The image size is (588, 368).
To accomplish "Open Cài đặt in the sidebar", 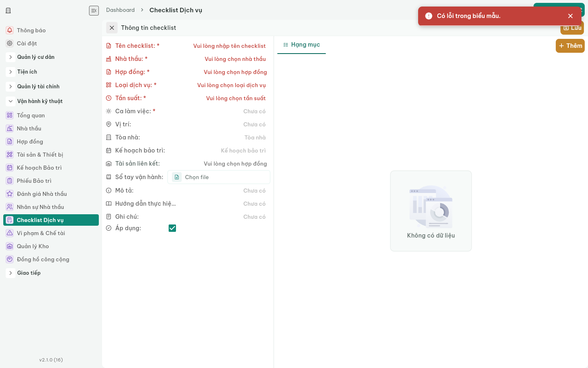I will 51,43.
